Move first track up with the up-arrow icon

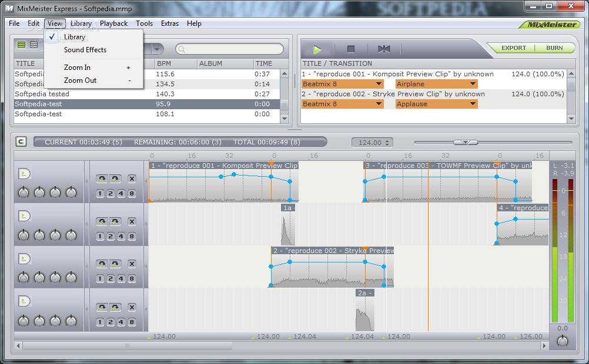102,178
